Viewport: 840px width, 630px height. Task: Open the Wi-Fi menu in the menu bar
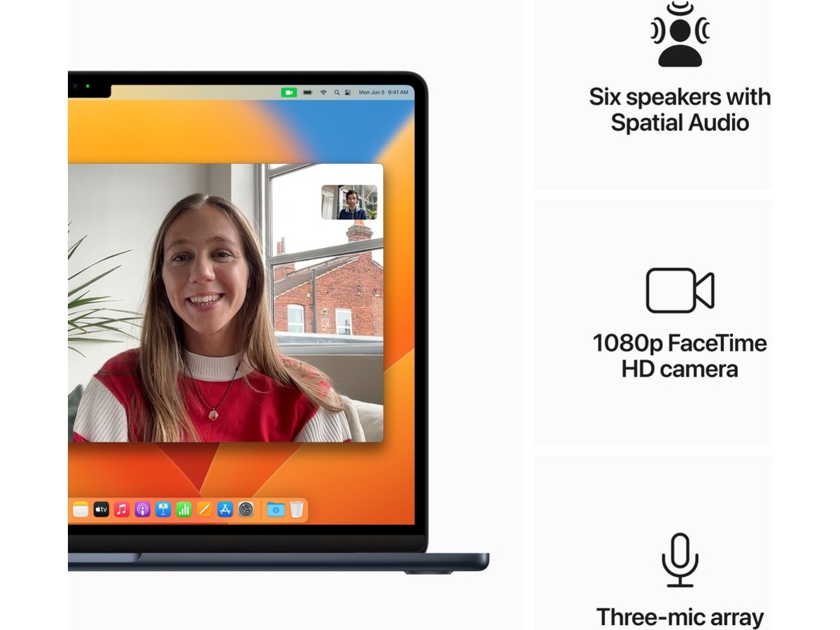pos(323,92)
